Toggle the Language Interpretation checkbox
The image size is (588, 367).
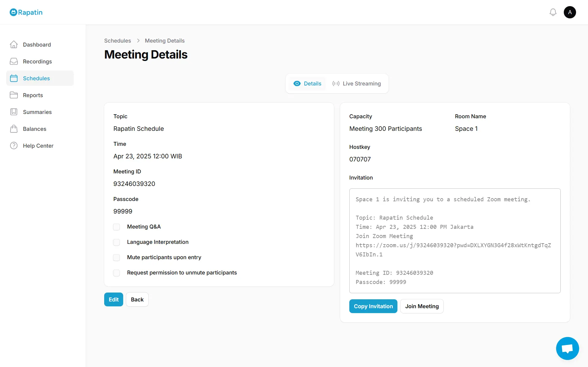point(116,242)
